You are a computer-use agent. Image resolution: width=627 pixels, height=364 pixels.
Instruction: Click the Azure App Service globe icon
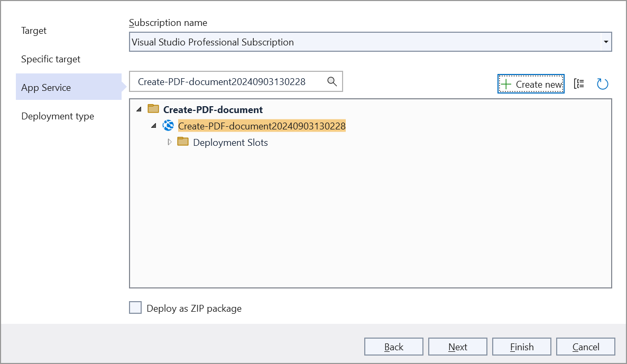[x=168, y=126]
